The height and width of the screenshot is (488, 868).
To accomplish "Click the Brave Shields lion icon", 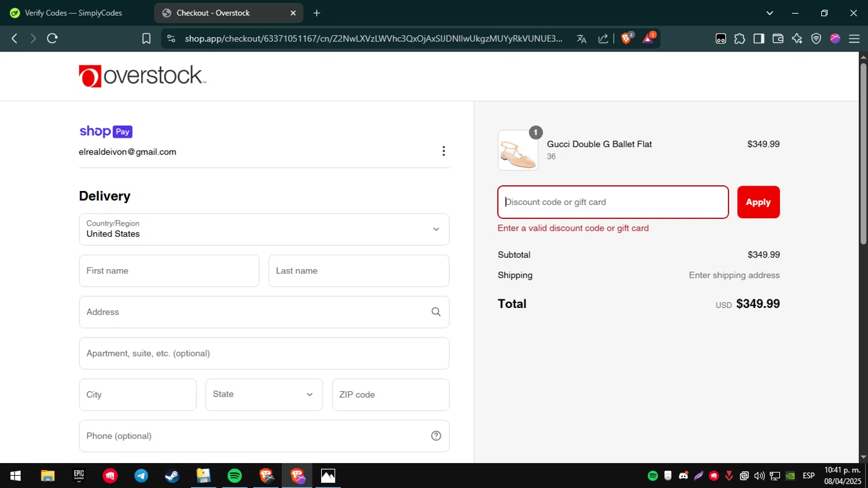I will click(x=627, y=38).
